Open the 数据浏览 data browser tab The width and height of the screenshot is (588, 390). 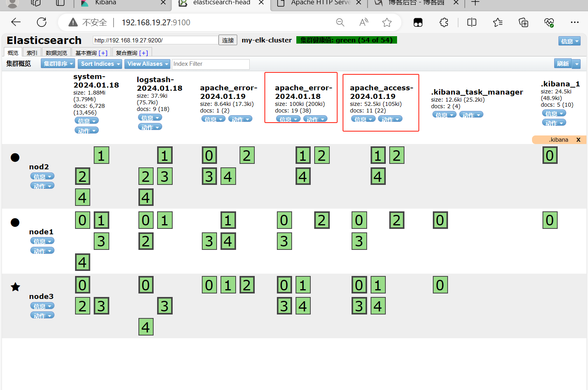point(56,53)
